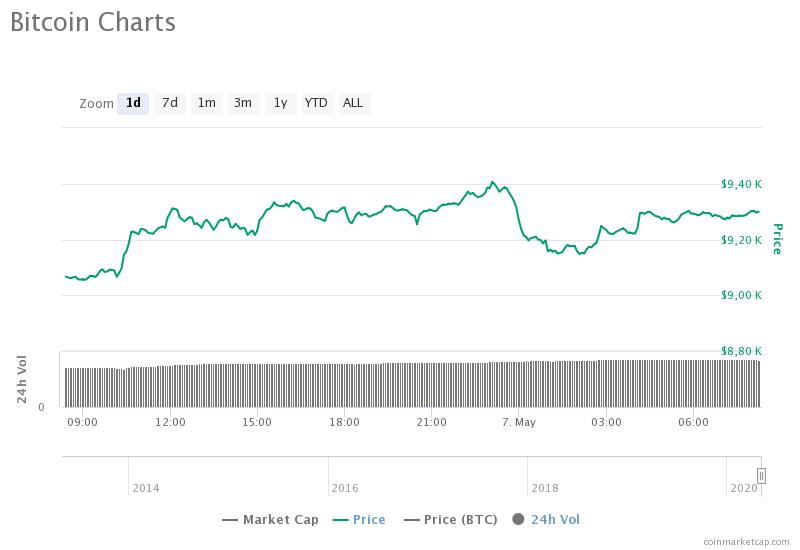Viewport: 800px width, 550px height.
Task: Click the 2018 label in the navigator
Action: (545, 488)
